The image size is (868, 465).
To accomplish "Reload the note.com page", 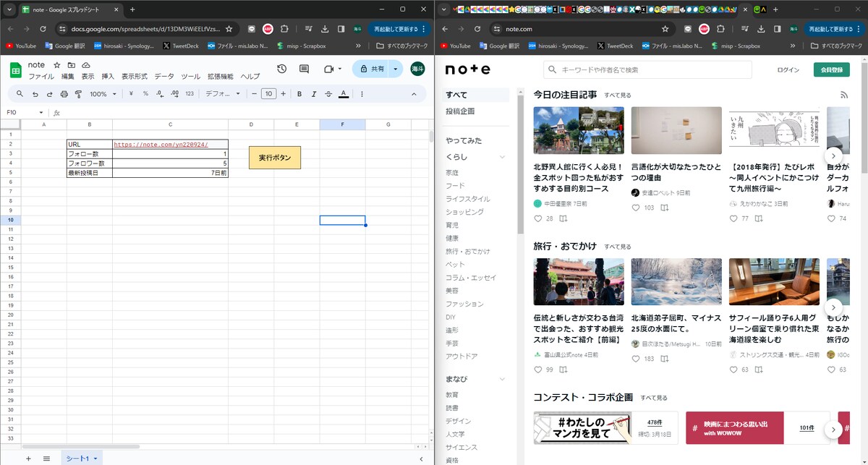I will [x=477, y=29].
